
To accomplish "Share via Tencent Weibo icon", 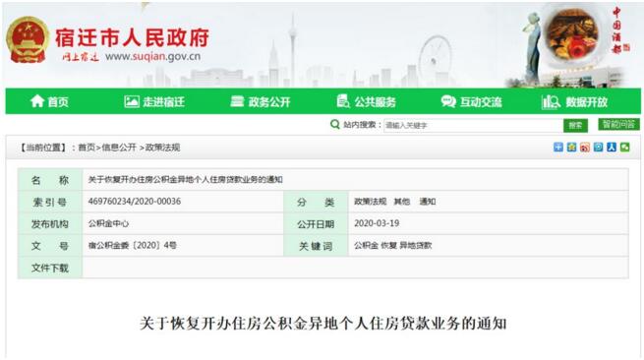I will [598, 148].
